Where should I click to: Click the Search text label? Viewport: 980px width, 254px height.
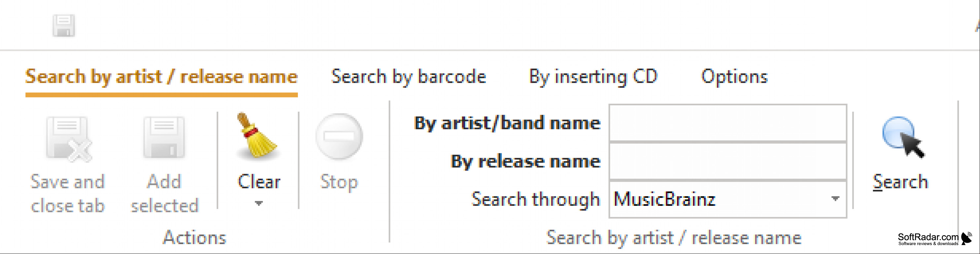[900, 182]
